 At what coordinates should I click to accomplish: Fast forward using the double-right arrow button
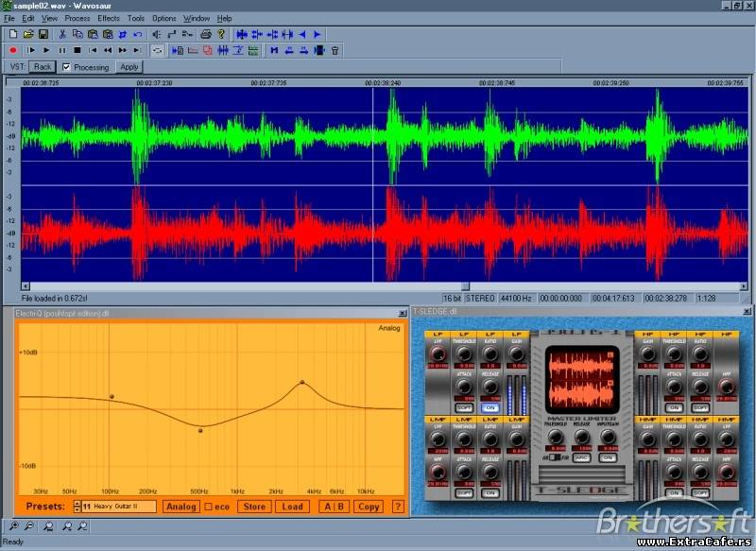coord(123,50)
